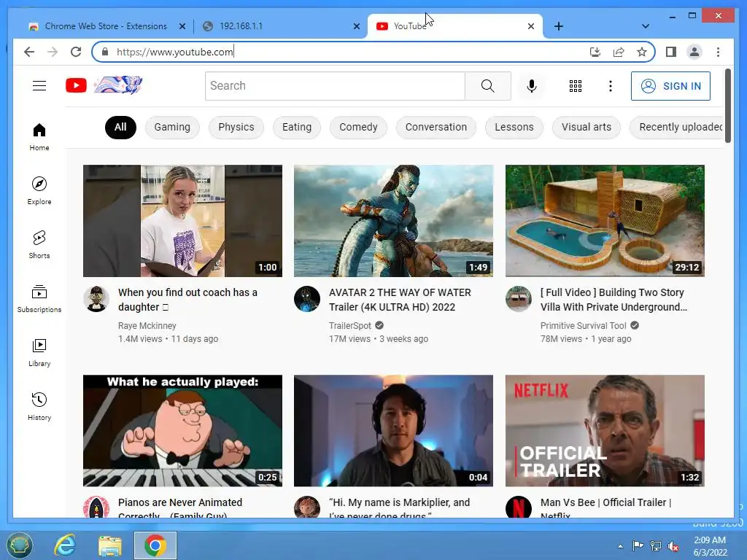The height and width of the screenshot is (560, 747).
Task: Play the Man Vs Bee thumbnail
Action: (x=605, y=430)
